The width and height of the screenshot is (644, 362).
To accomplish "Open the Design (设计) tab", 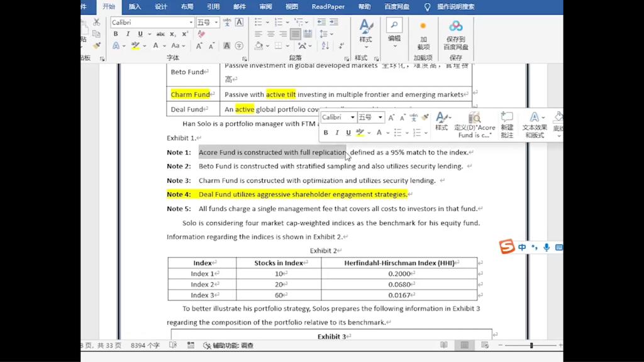I will [161, 6].
